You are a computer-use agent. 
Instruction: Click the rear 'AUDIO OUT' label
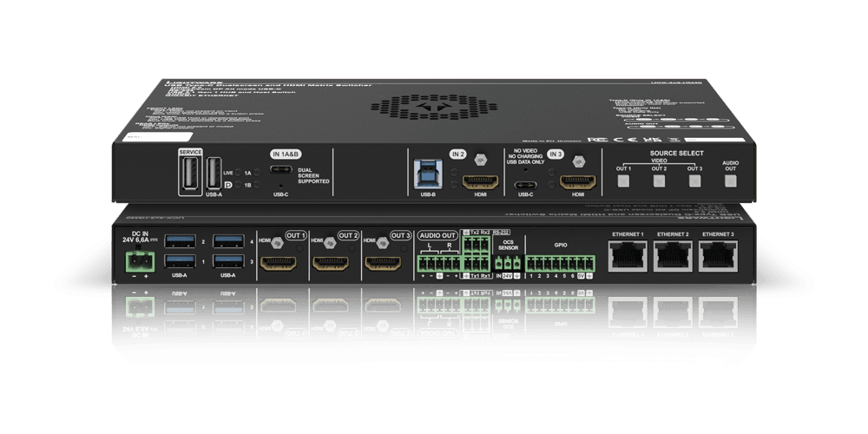pos(438,235)
